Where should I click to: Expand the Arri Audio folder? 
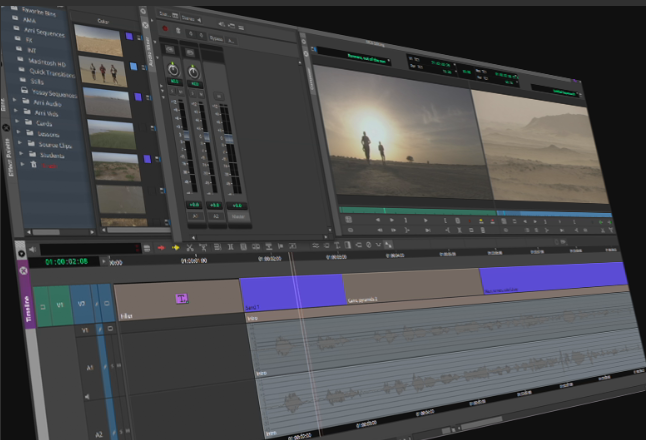coord(15,100)
